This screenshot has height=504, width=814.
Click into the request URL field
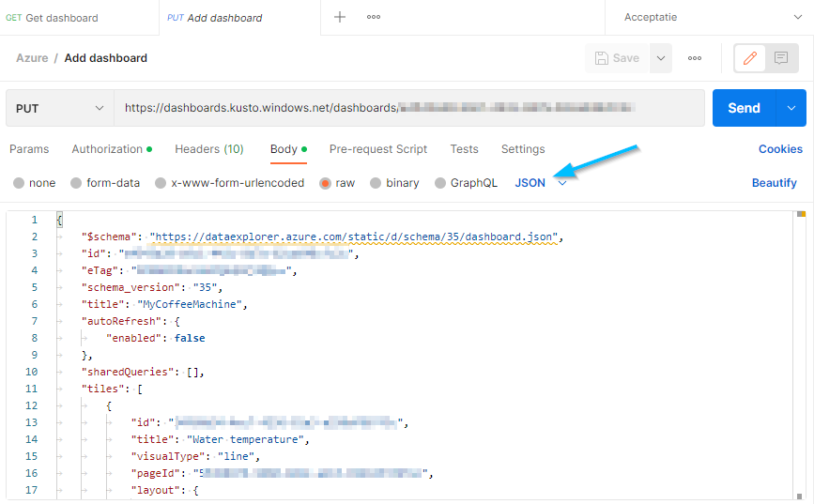(408, 109)
